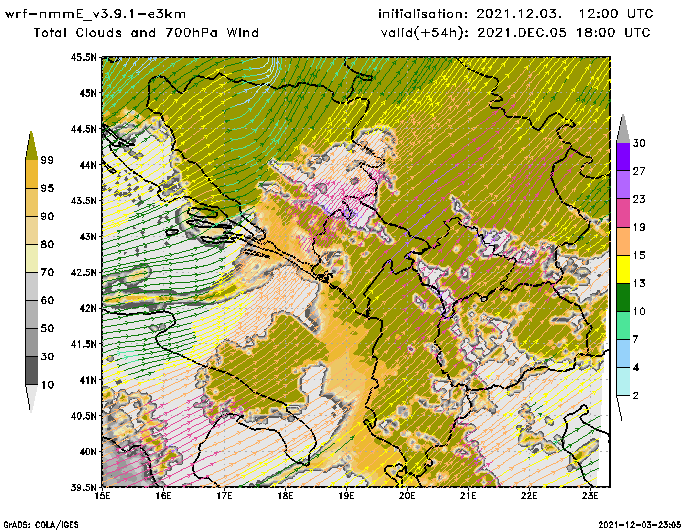Click the gray 50-60 cloud legend swatch
This screenshot has width=700, height=530.
32,315
